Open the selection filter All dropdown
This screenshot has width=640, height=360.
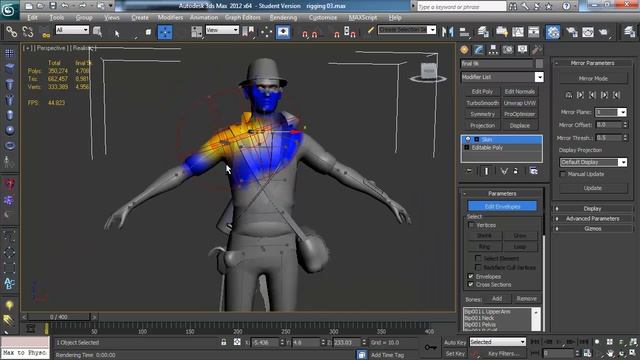point(72,30)
